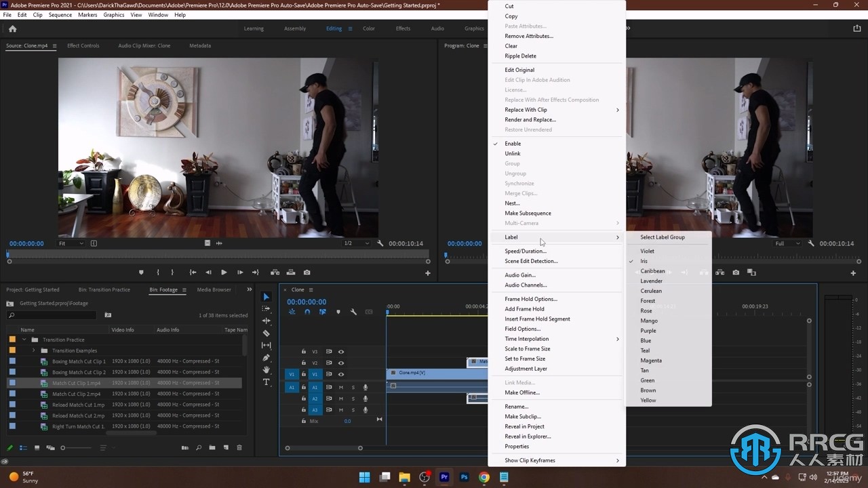
Task: Select the Type tool
Action: coord(266,382)
